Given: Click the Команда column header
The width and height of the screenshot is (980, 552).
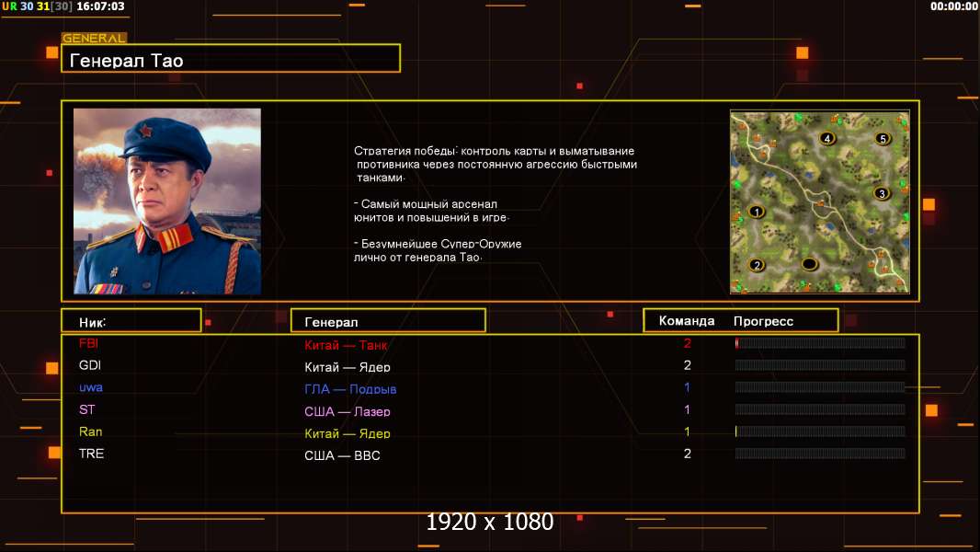Looking at the screenshot, I should pos(686,321).
